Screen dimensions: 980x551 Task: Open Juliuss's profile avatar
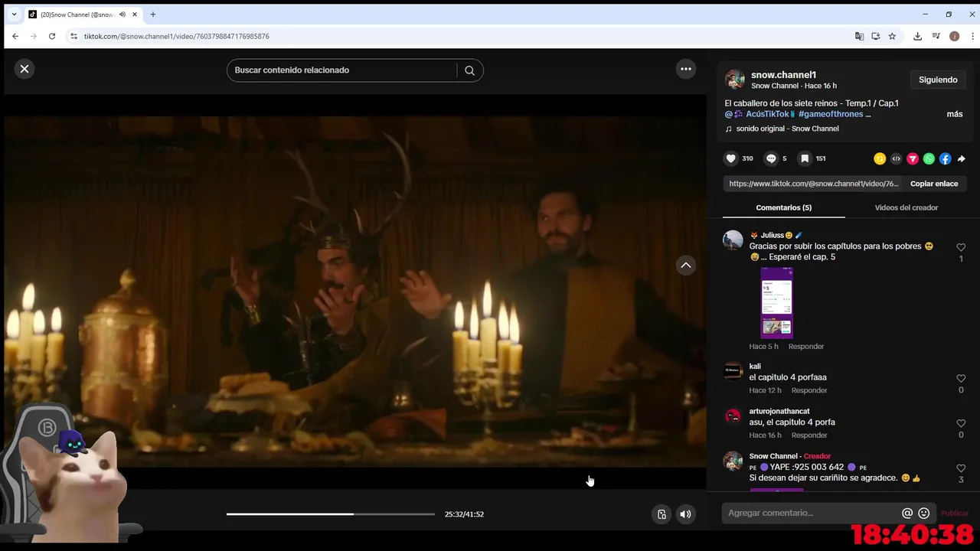(x=733, y=240)
